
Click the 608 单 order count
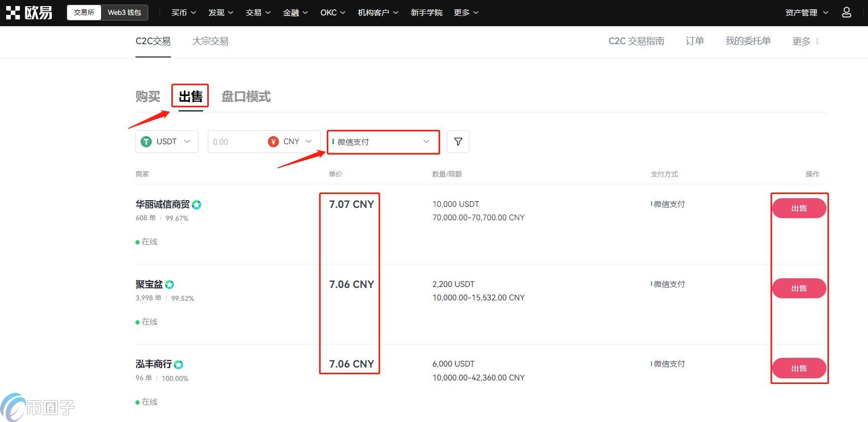click(146, 218)
